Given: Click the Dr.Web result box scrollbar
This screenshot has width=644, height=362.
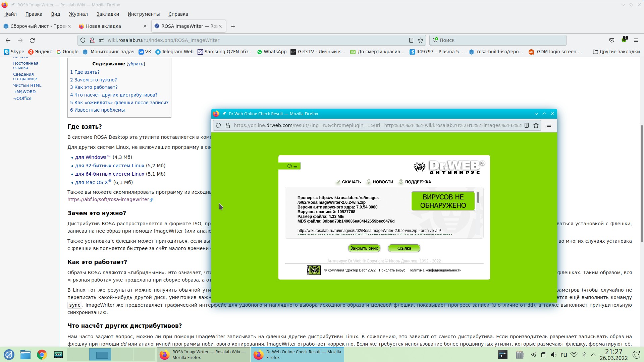Looking at the screenshot, I should pos(478,198).
